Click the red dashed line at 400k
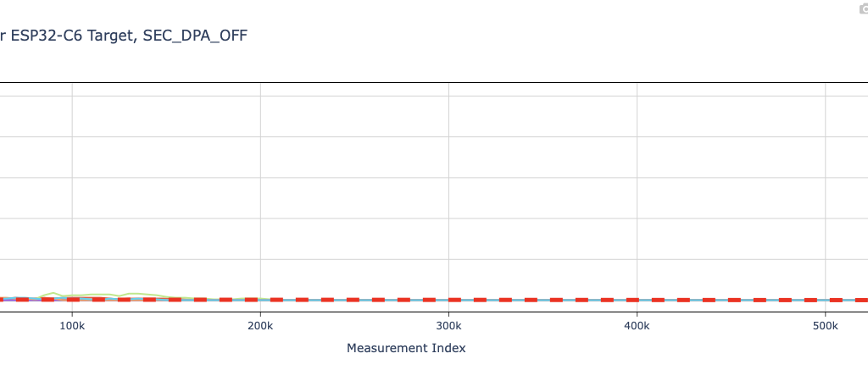The height and width of the screenshot is (370, 868). [637, 300]
